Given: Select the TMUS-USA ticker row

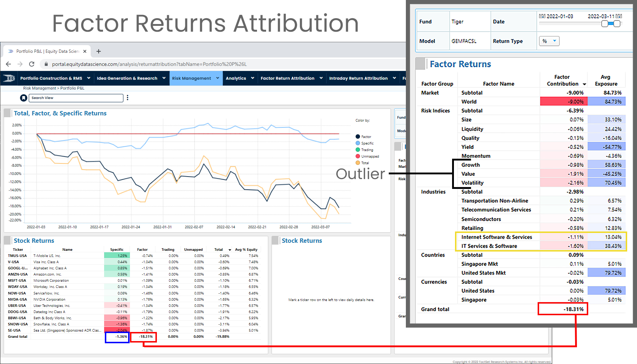Looking at the screenshot, I should tap(17, 256).
